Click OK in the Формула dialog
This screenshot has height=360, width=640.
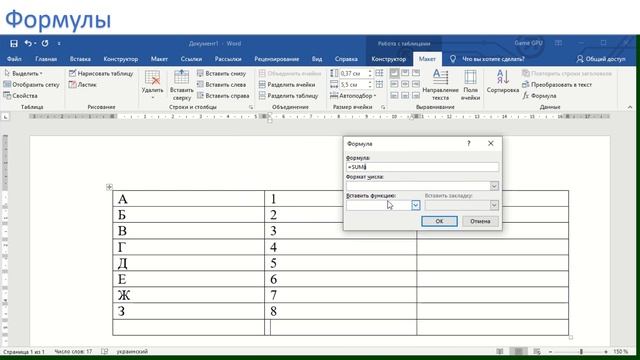click(439, 221)
